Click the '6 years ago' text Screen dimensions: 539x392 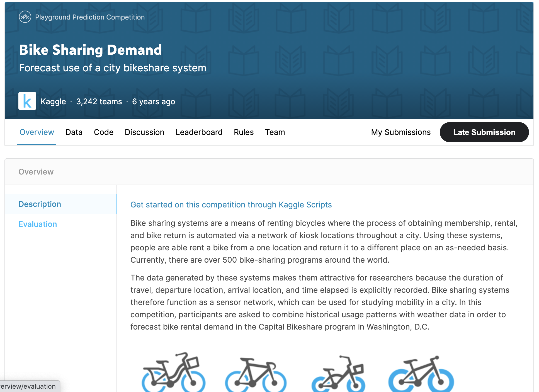point(154,101)
